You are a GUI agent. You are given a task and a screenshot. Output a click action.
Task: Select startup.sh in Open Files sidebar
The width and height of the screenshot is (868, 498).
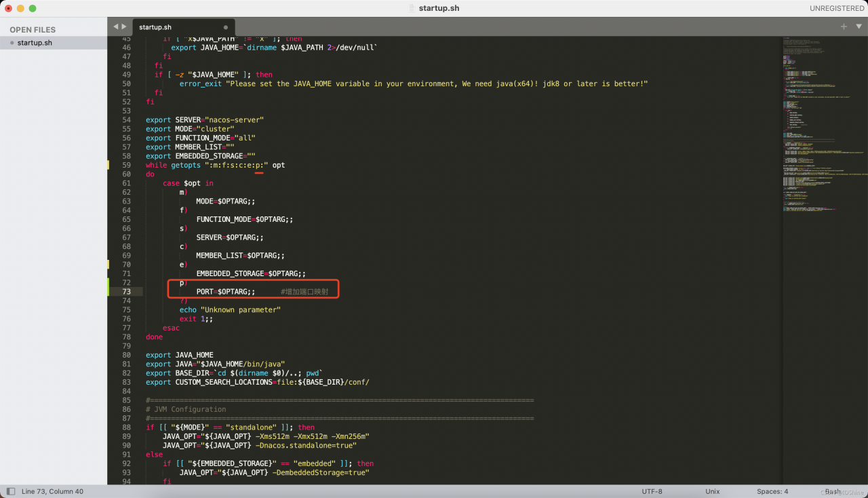(x=35, y=43)
